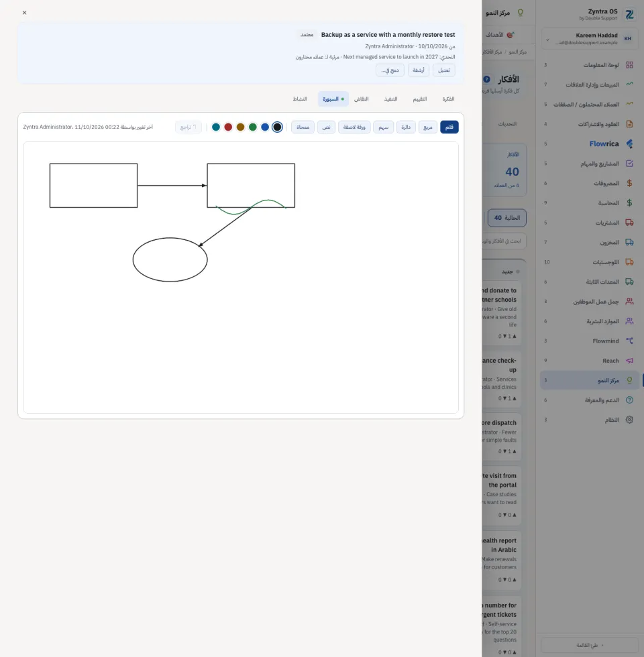Open the support help icon (الدعم والمعرفة)
The height and width of the screenshot is (657, 644).
tap(629, 400)
